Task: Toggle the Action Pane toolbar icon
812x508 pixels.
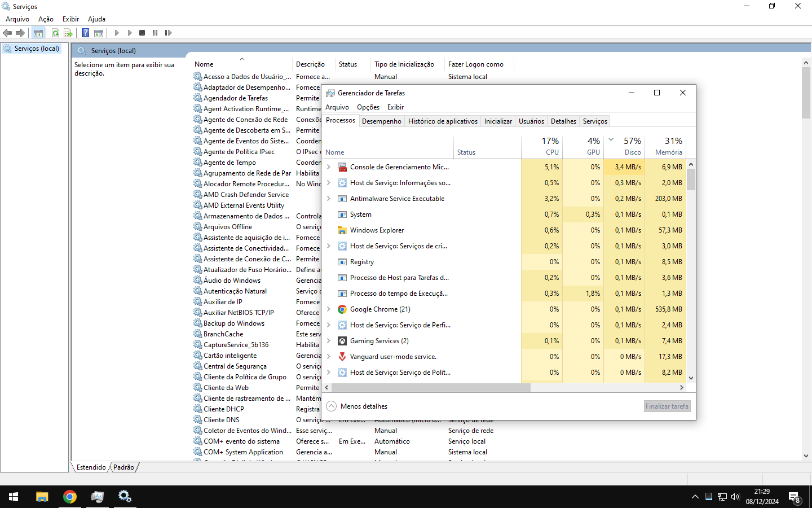Action: 99,33
